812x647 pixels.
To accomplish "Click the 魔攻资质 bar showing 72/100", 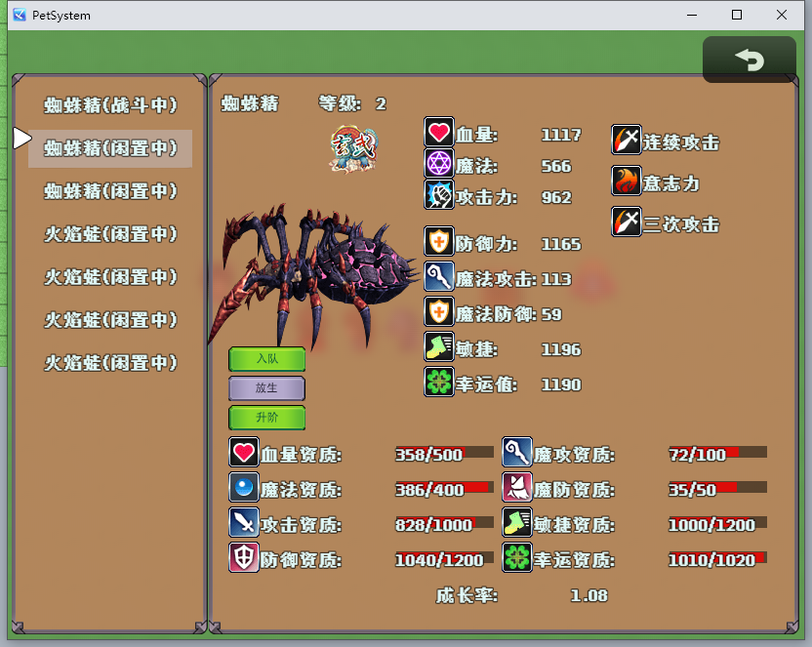I will [x=717, y=453].
